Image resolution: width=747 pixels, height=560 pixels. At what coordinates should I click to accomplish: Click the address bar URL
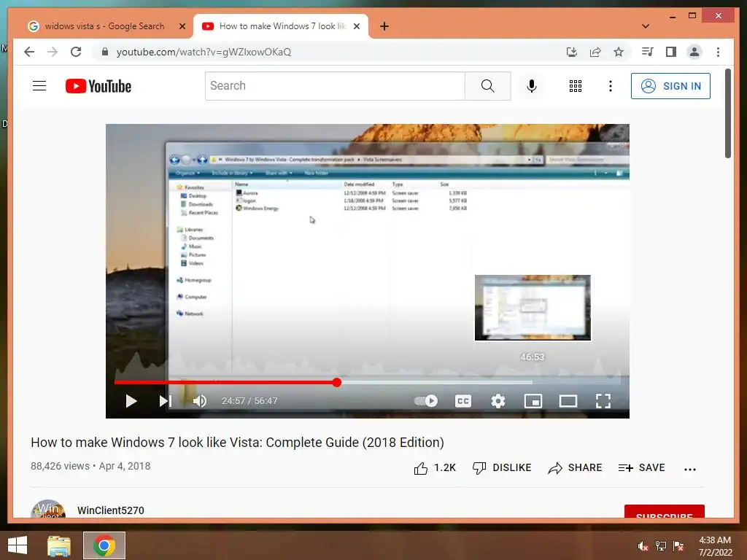pyautogui.click(x=204, y=52)
